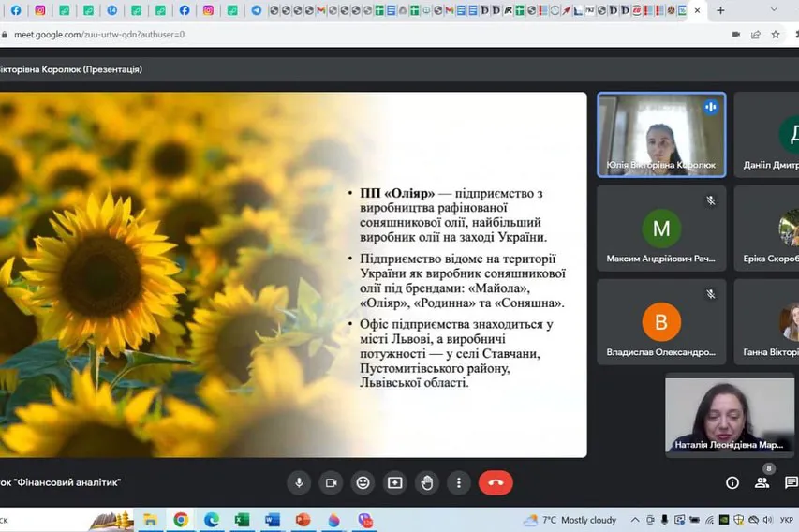Click the speaking indicator on Юлія's tile

click(711, 107)
